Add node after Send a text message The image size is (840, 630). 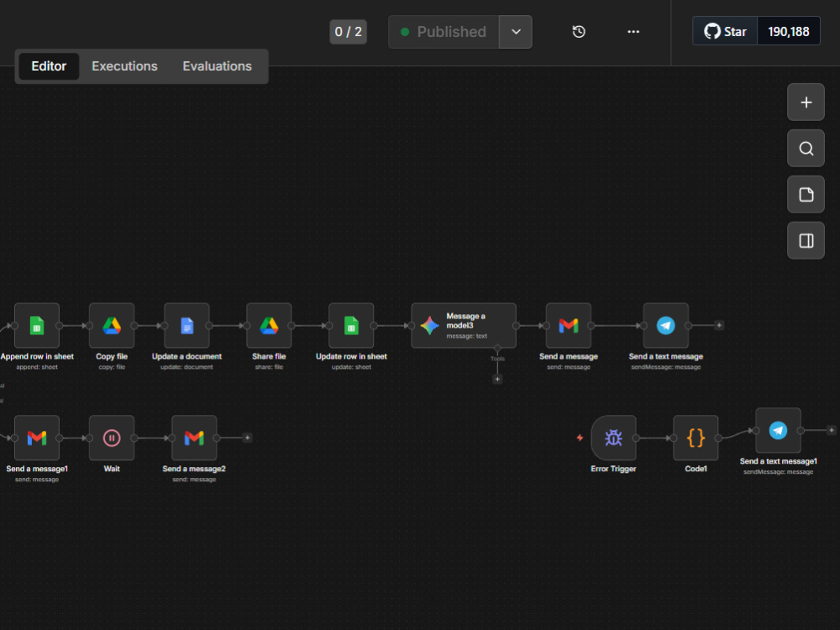tap(719, 325)
